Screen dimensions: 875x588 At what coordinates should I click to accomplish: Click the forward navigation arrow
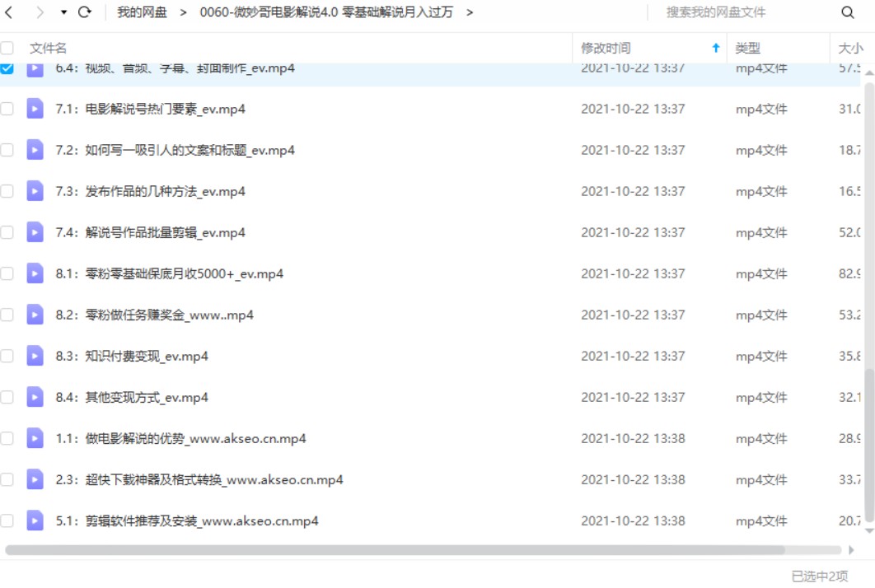click(40, 12)
